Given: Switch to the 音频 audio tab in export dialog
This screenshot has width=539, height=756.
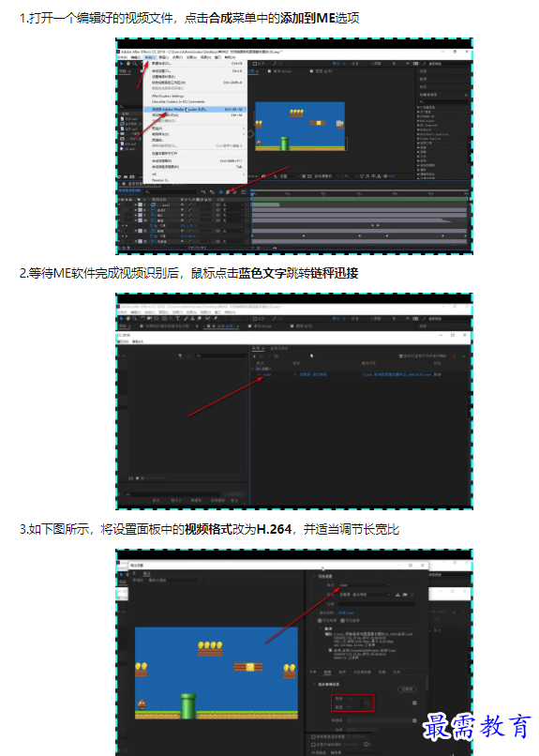Looking at the screenshot, I should [342, 673].
